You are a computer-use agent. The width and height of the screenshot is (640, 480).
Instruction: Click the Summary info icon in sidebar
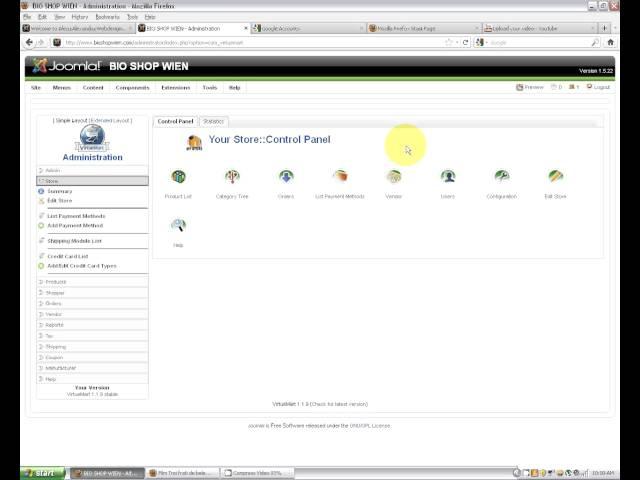tap(41, 191)
